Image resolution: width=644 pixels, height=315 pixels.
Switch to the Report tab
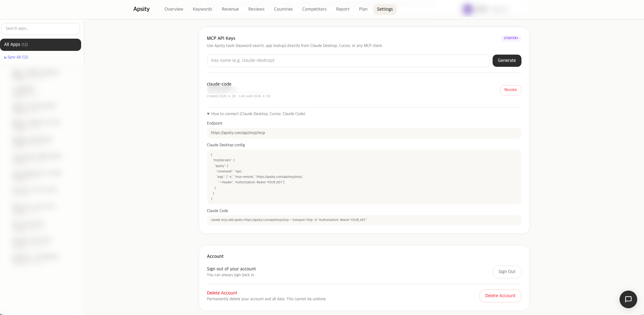[x=343, y=9]
